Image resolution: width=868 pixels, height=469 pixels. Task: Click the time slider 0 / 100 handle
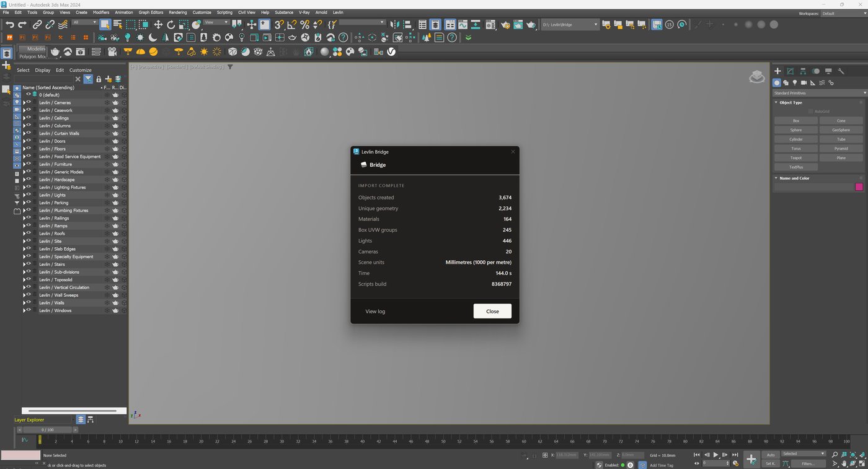(x=48, y=429)
